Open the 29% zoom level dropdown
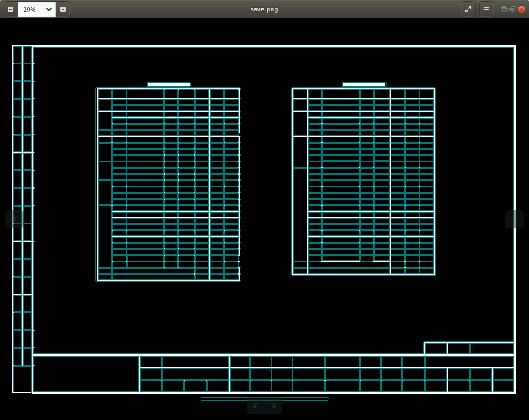This screenshot has height=420, width=529. [49, 9]
